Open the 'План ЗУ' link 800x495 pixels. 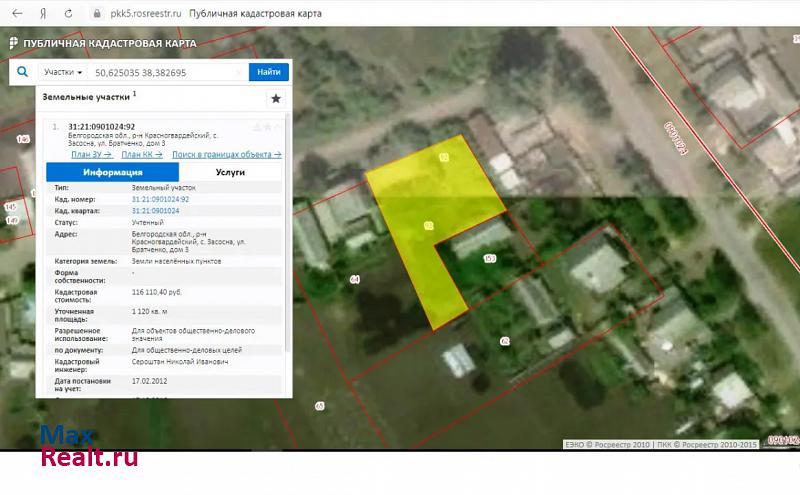coord(91,155)
